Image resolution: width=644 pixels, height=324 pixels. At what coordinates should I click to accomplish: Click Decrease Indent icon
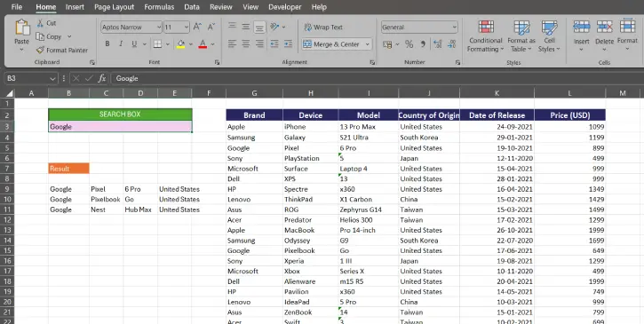274,43
